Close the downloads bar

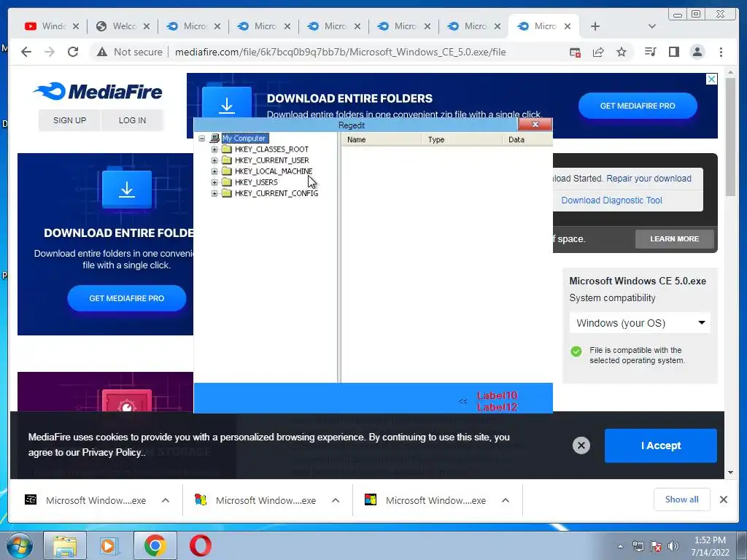click(723, 499)
